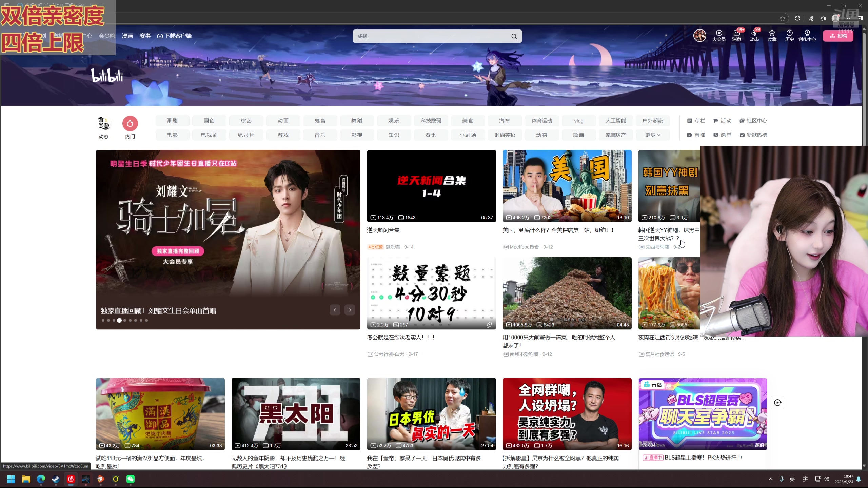Select the 音乐 category

click(320, 135)
